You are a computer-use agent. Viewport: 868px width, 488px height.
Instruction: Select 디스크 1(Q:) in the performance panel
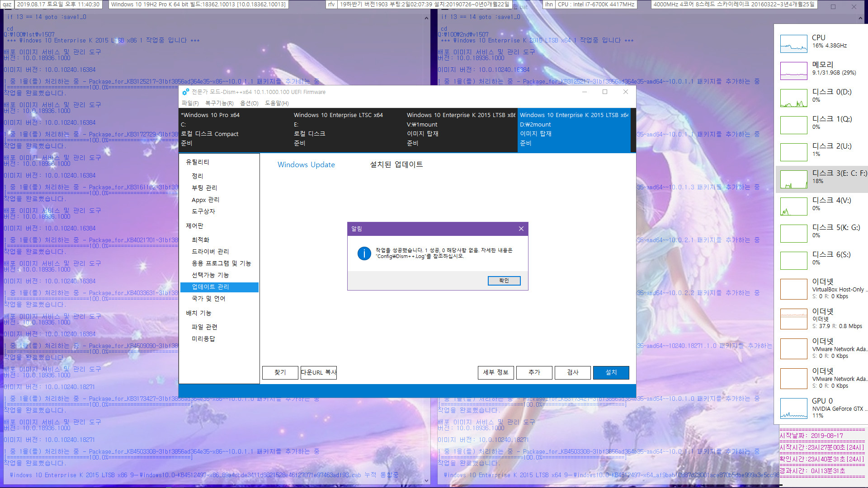822,125
